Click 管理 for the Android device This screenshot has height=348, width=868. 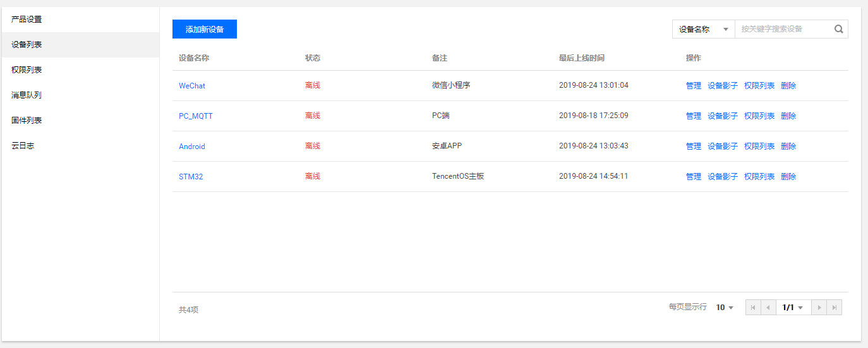pos(694,147)
